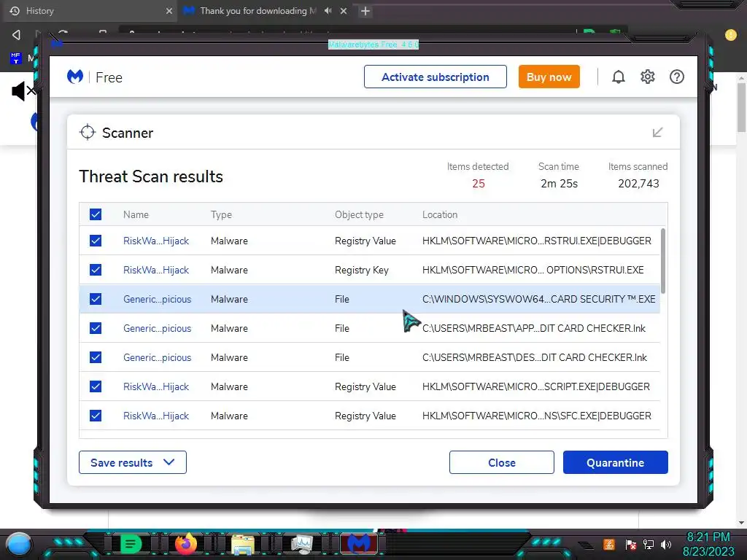
Task: Open the notifications bell
Action: (619, 77)
